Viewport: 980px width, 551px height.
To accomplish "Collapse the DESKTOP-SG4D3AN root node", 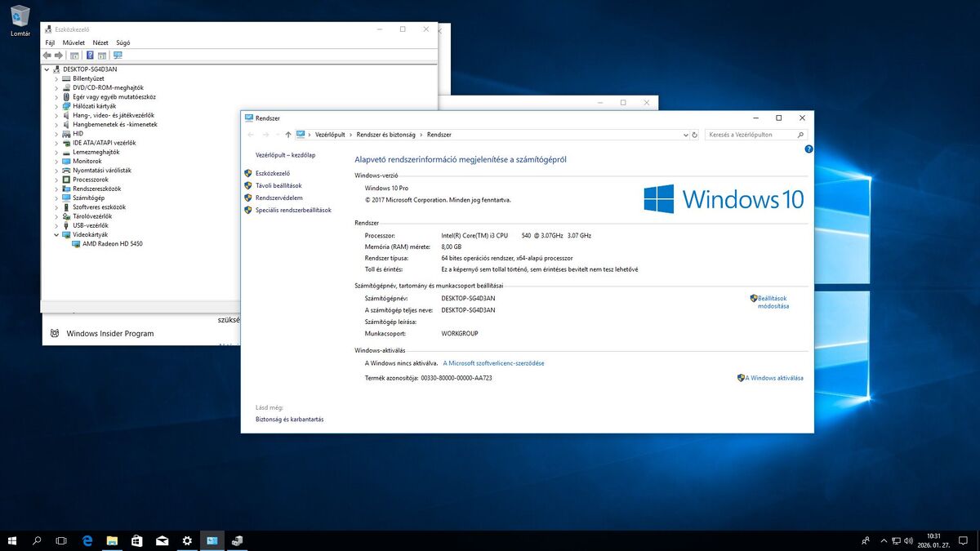I will pyautogui.click(x=47, y=69).
